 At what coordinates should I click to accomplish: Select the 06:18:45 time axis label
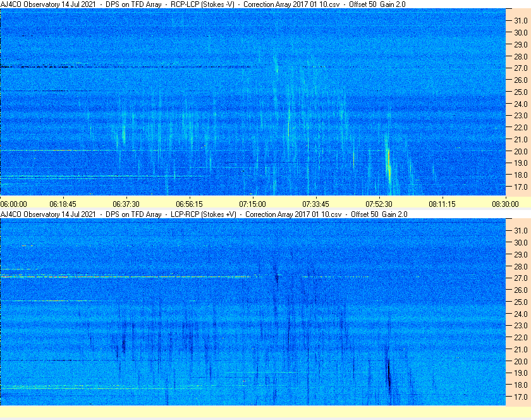63,204
